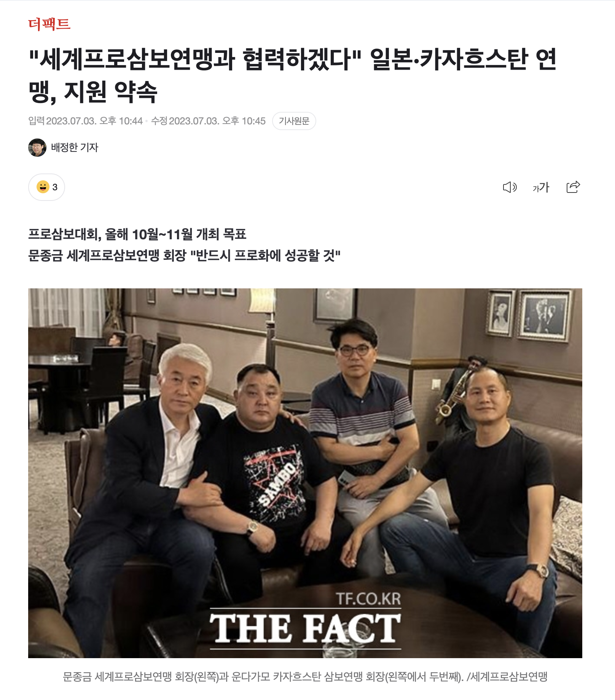This screenshot has width=615, height=700.
Task: Click the 입력 2023.07.03 timestamp
Action: point(85,121)
